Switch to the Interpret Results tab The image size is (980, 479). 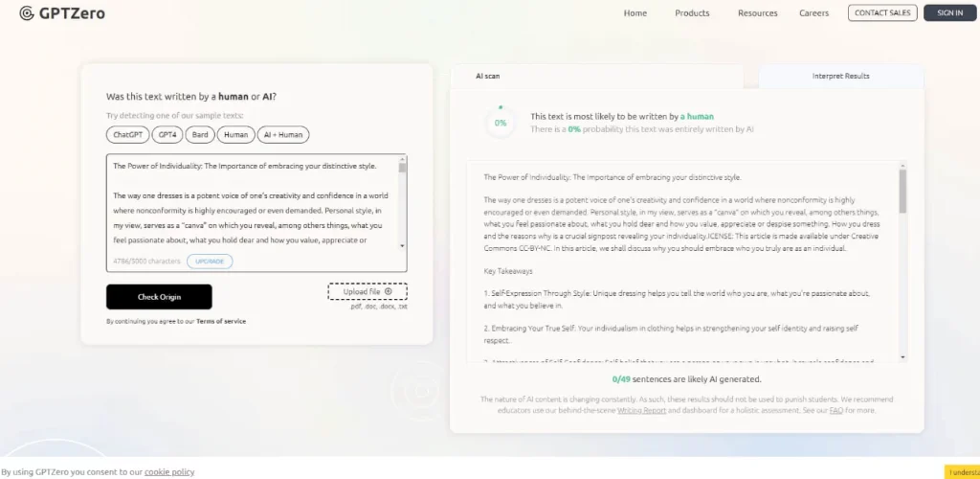pos(840,76)
